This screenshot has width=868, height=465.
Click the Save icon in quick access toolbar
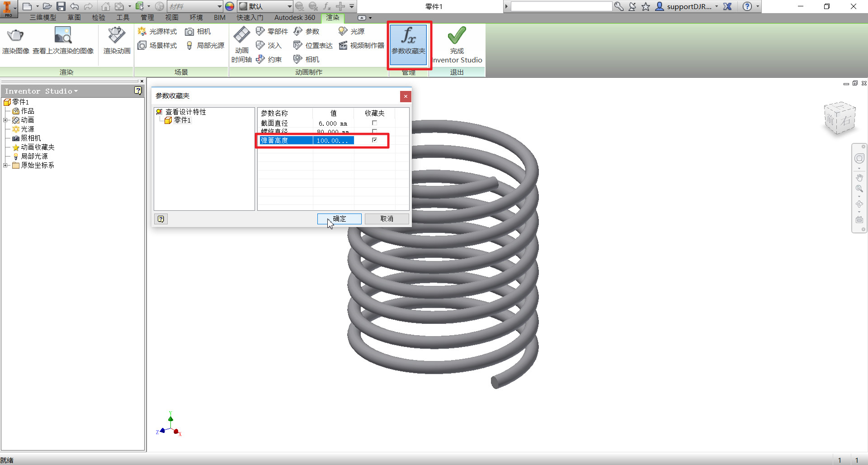pos(61,6)
